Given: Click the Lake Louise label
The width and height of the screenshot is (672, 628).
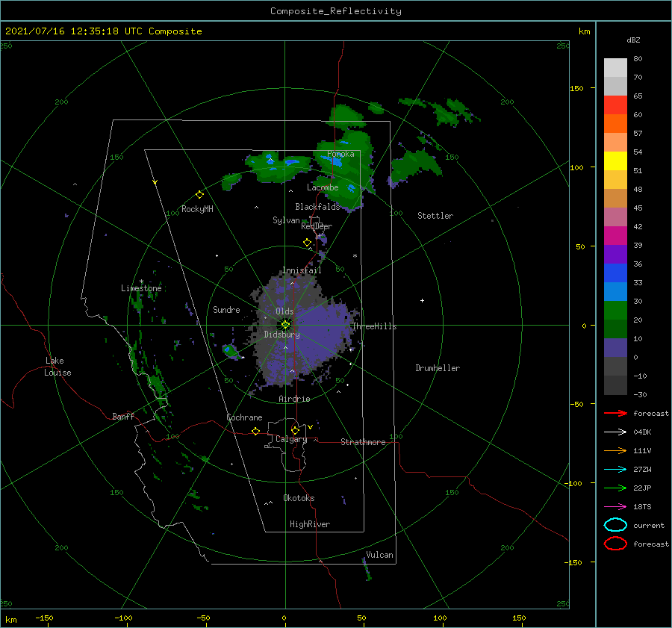Looking at the screenshot, I should [x=57, y=367].
